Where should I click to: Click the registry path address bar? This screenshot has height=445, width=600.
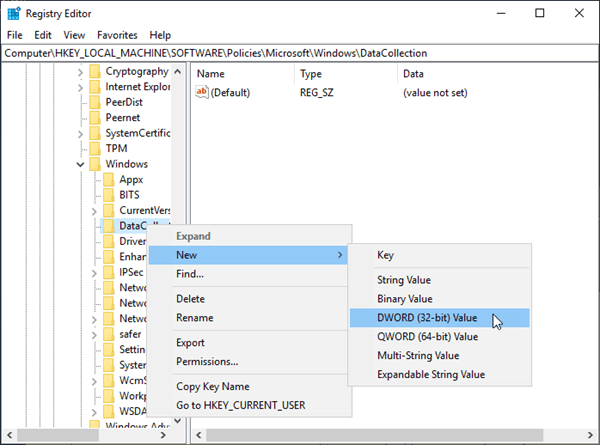pos(300,53)
